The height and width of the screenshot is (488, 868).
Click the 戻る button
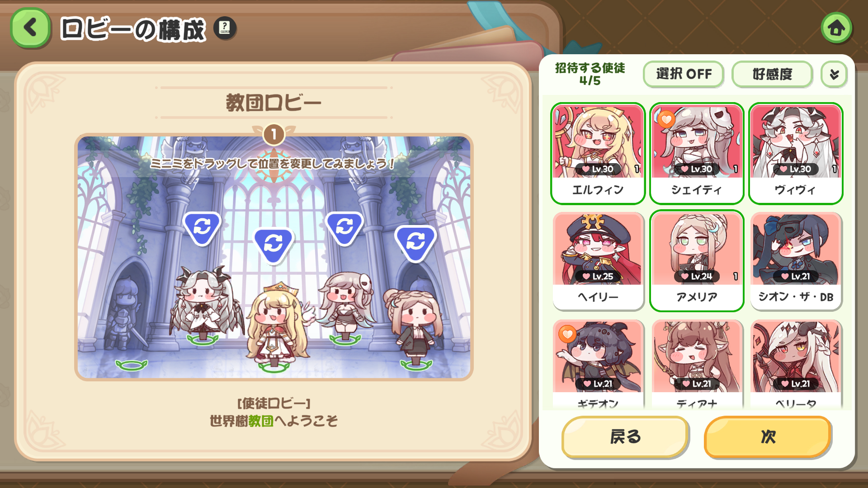pos(625,436)
